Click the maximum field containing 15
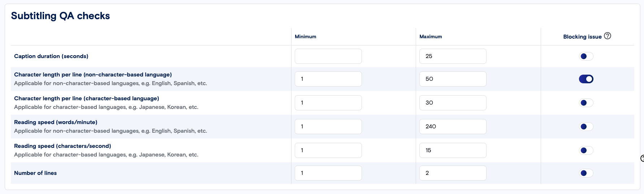The image size is (644, 194). (x=453, y=150)
